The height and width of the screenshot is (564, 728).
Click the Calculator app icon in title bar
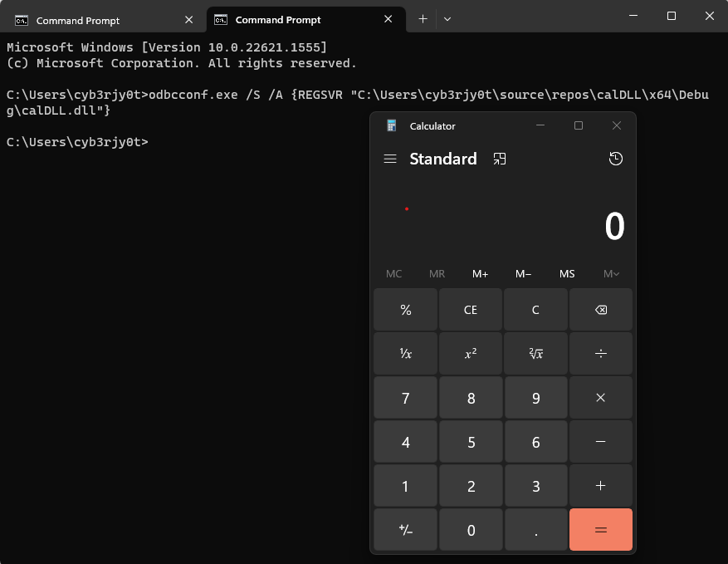click(x=391, y=125)
